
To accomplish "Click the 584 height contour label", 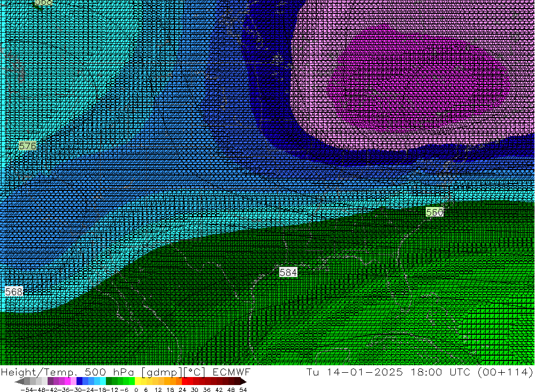I will [288, 272].
